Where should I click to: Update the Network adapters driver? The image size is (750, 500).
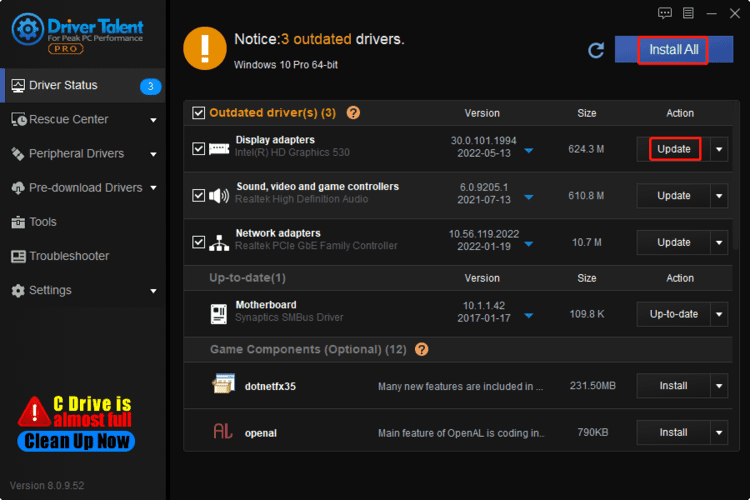[x=673, y=243]
